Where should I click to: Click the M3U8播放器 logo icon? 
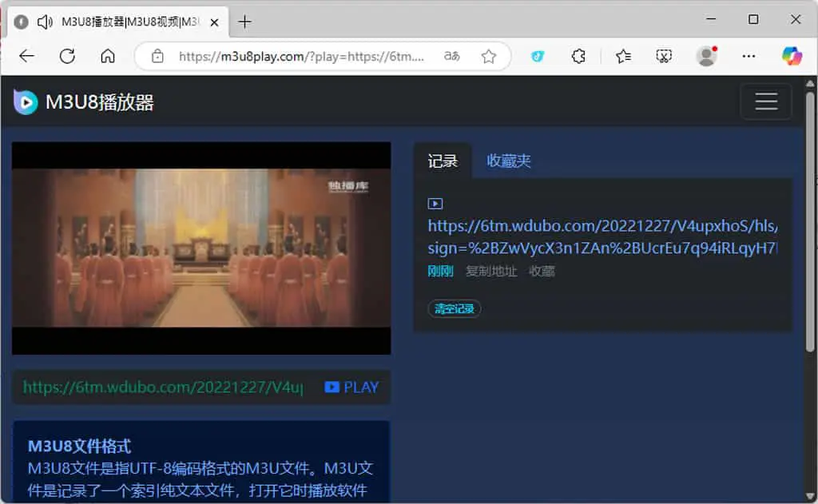click(x=26, y=102)
